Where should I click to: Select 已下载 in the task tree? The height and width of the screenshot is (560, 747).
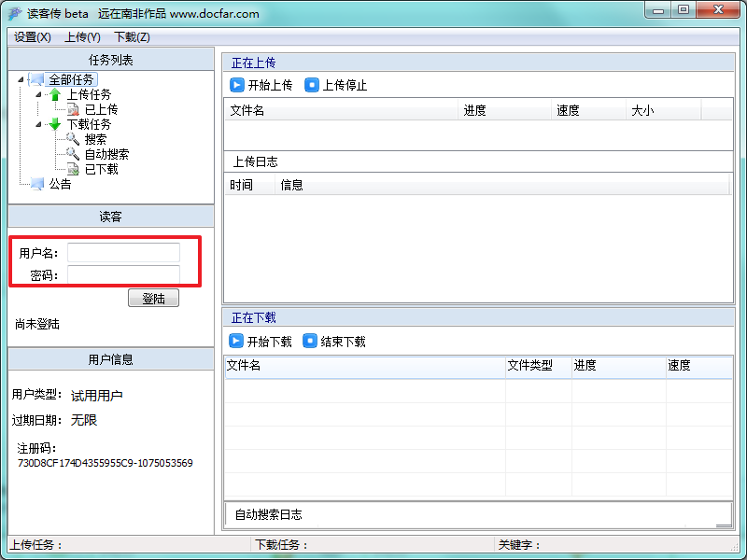(x=101, y=169)
